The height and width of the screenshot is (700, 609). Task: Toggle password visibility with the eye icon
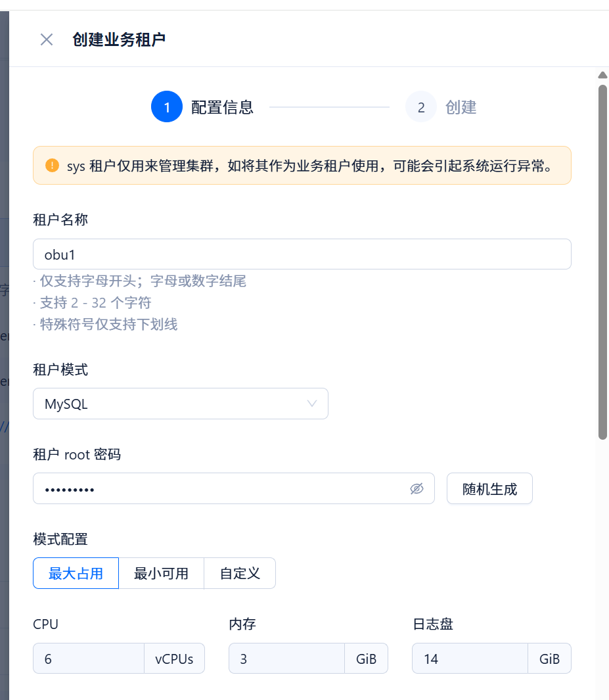(x=417, y=488)
